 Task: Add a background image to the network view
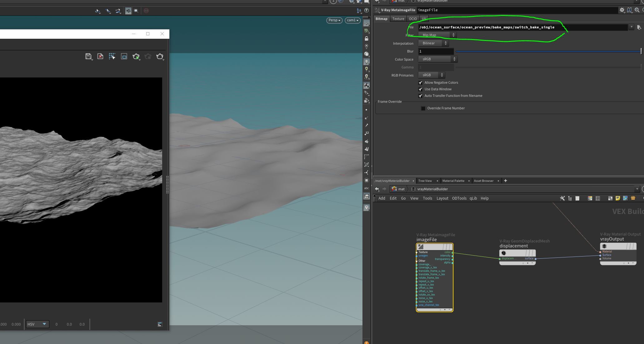pyautogui.click(x=625, y=198)
